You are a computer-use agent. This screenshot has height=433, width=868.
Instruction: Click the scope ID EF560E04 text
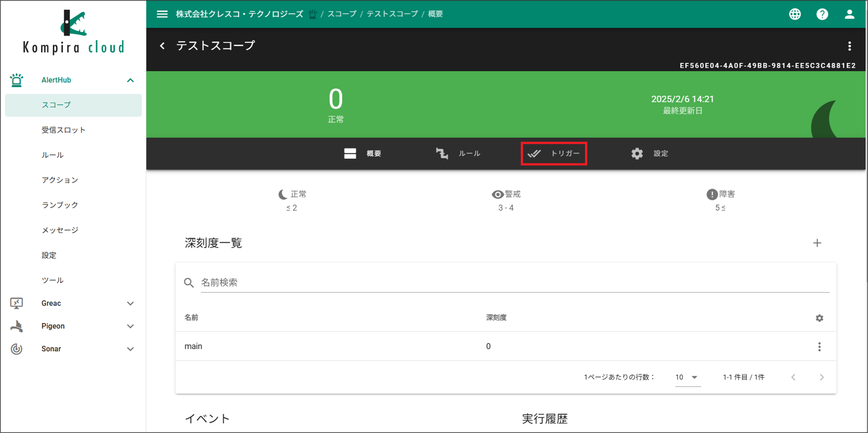tap(768, 66)
